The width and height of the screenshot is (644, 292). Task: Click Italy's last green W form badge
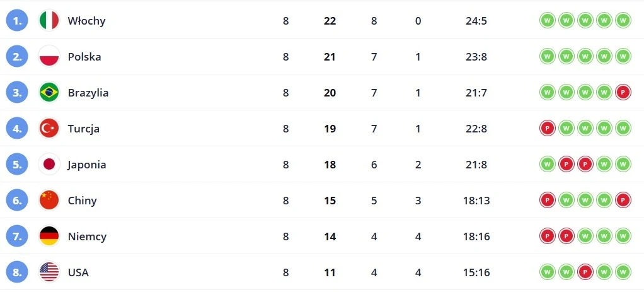(x=623, y=20)
